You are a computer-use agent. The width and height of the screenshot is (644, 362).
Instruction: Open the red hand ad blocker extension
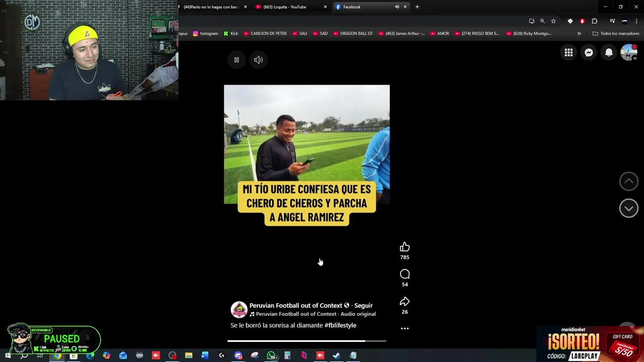582,21
